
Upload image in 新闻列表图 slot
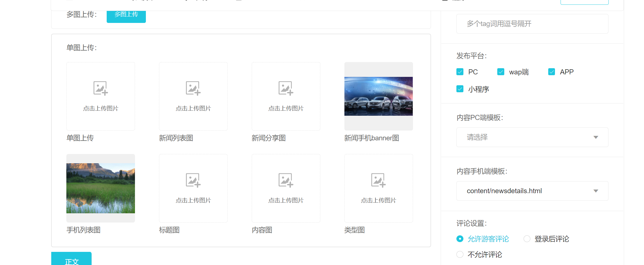click(x=193, y=96)
